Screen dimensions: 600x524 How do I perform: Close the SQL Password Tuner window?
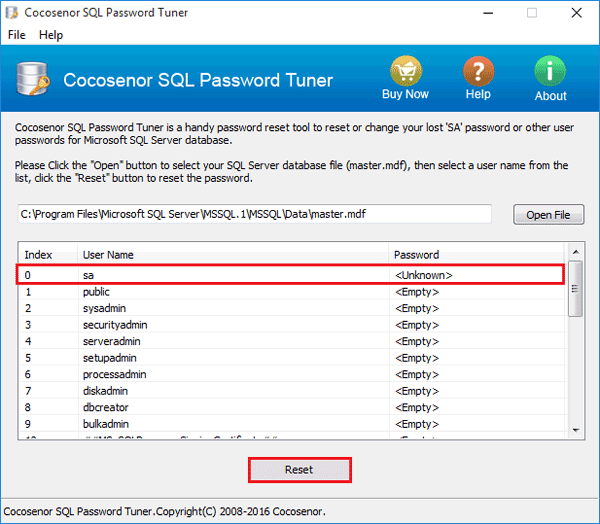(x=577, y=13)
